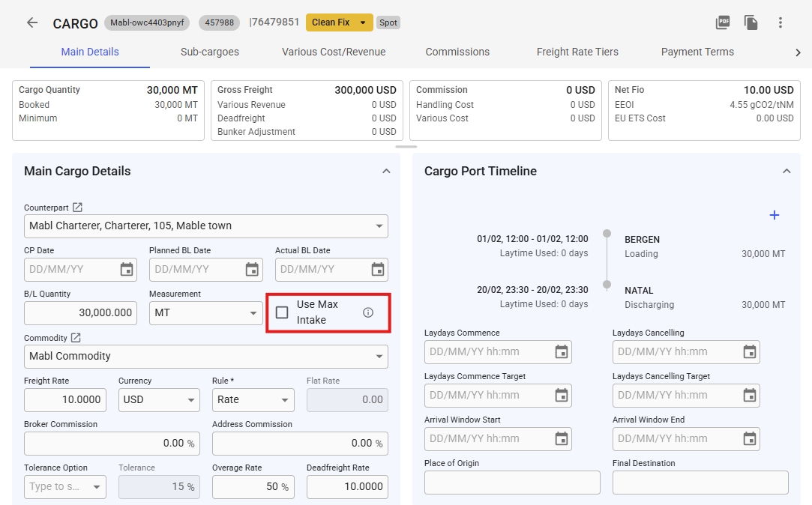Screen dimensions: 812x505
Task: Enable Use Max Intake checkbox
Action: pos(282,312)
